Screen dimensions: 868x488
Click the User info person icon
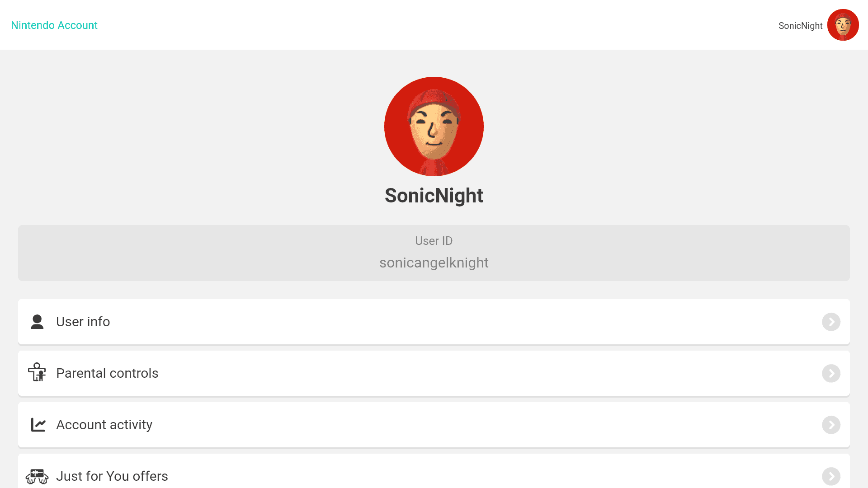37,322
